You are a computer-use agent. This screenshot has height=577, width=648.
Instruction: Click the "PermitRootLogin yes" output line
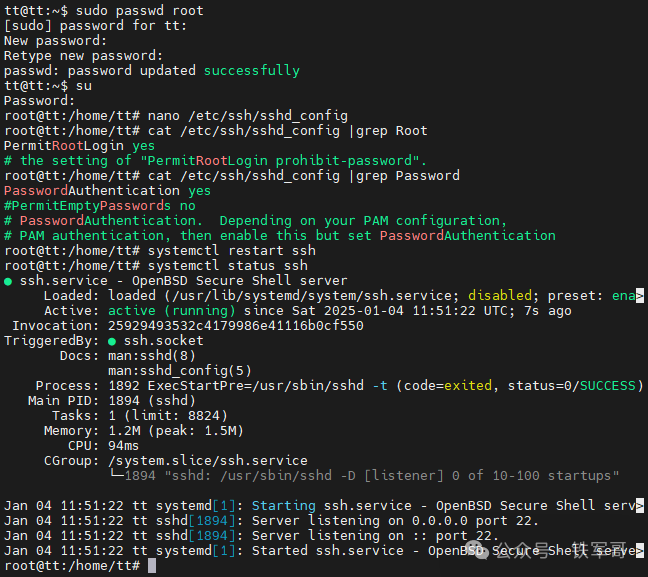[x=79, y=145]
